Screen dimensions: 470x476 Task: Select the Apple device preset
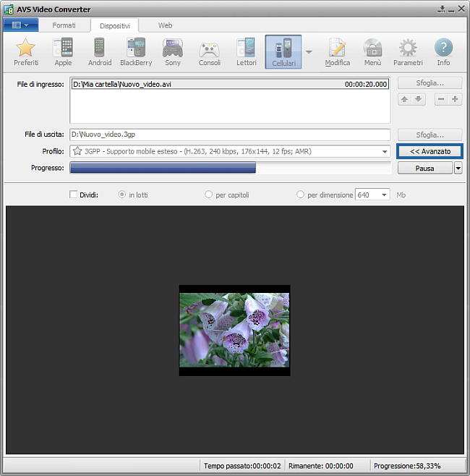pos(63,51)
